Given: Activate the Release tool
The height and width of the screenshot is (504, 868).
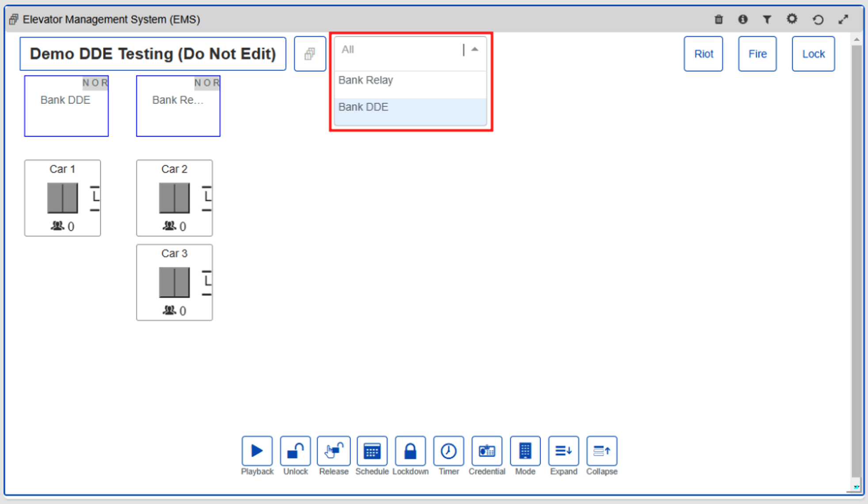Looking at the screenshot, I should 333,451.
